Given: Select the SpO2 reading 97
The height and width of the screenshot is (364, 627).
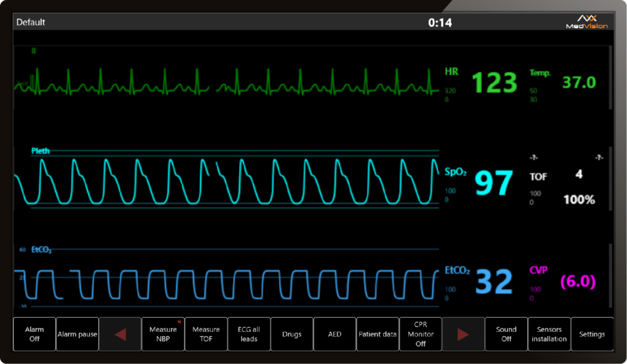Looking at the screenshot, I should (493, 184).
